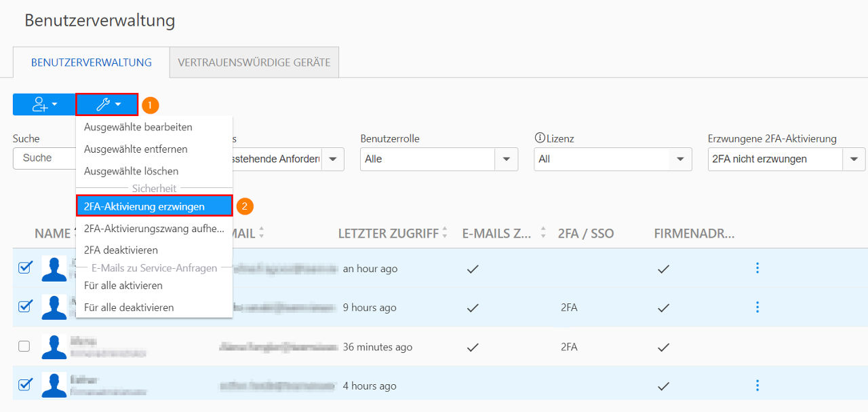Click '4 hours ago' last access cell

coord(370,386)
